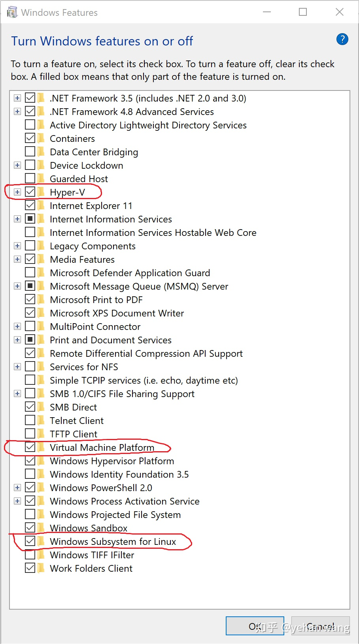
Task: Enable Guarded Host checkbox
Action: click(x=30, y=179)
